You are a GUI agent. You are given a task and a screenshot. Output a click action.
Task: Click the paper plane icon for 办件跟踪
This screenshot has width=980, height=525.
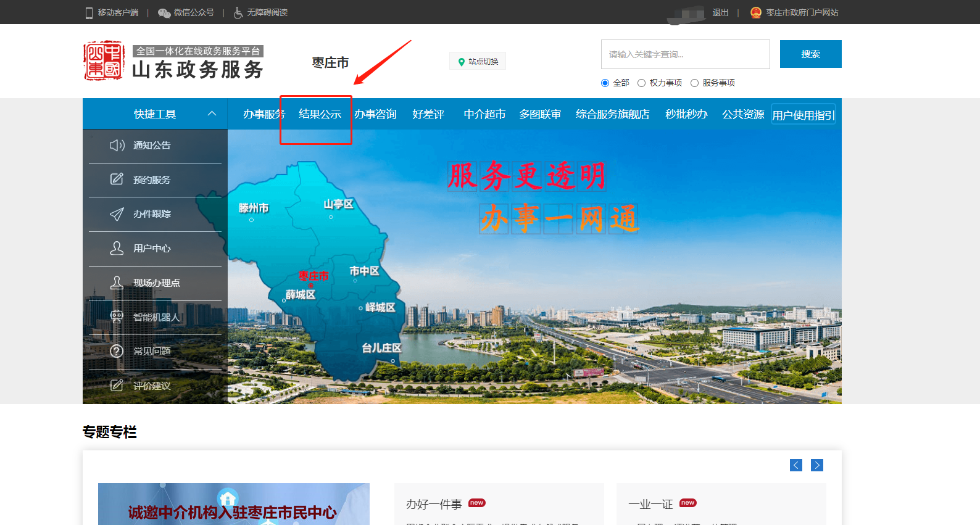117,214
